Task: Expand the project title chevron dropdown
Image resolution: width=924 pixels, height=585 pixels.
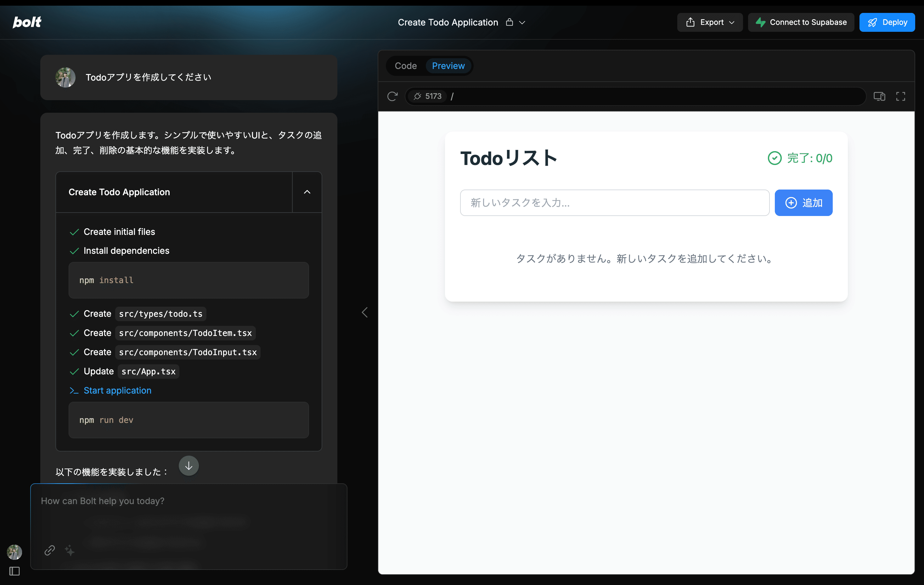Action: point(522,22)
